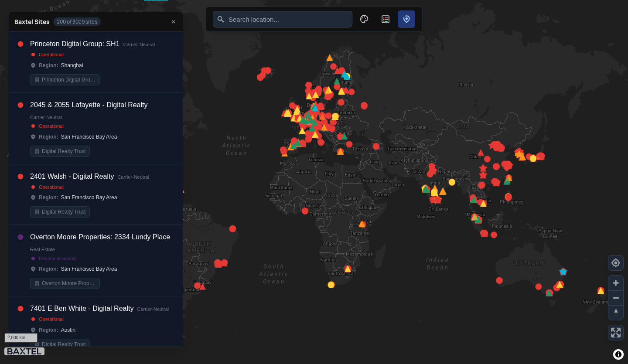Screen dimensions: 628x364
Task: Open the legend list panel
Action: (x=386, y=19)
